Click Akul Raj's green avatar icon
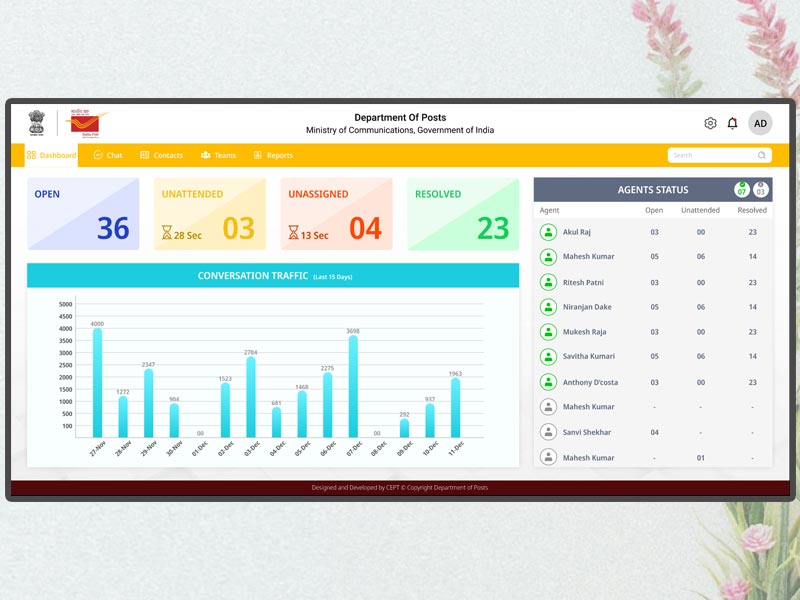800x600 pixels. (x=548, y=232)
